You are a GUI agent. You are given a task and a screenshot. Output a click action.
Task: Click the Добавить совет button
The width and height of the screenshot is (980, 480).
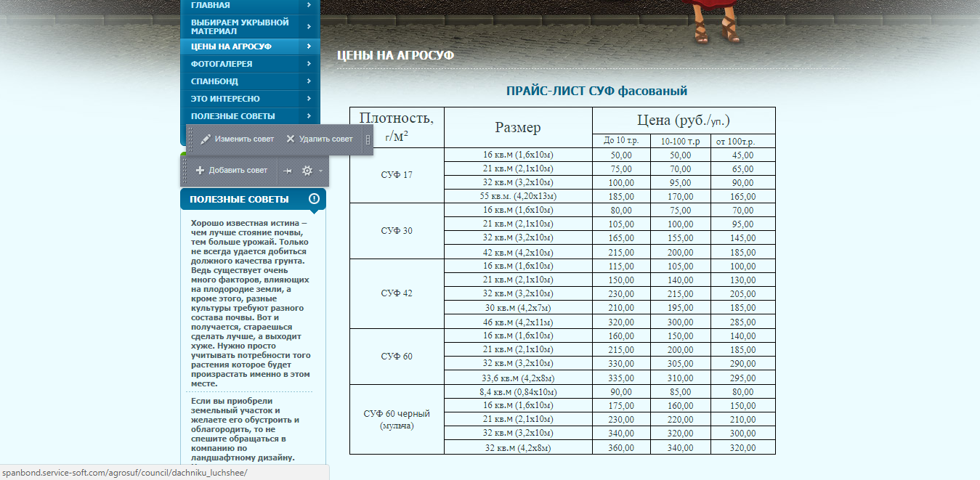pyautogui.click(x=232, y=171)
